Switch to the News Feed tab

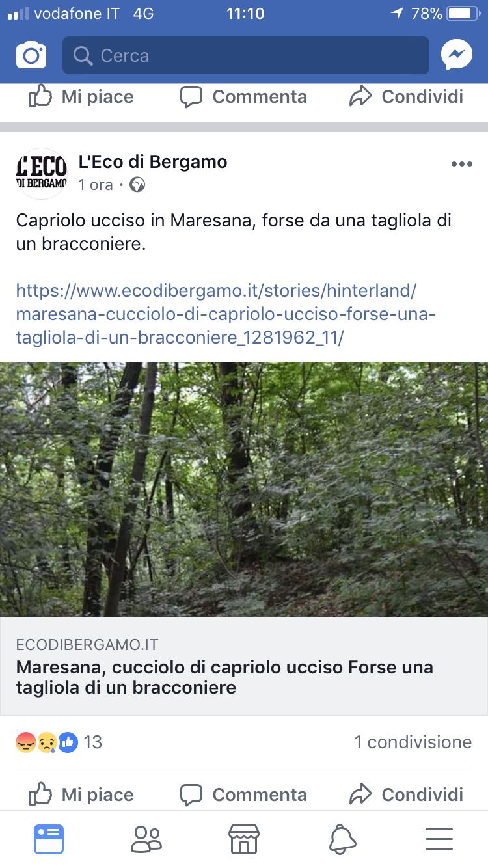pyautogui.click(x=49, y=839)
